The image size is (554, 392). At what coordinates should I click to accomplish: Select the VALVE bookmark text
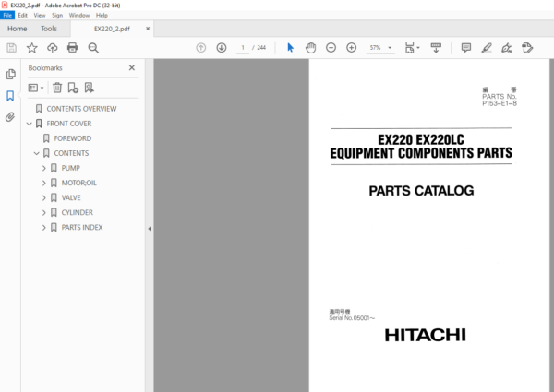coord(71,197)
